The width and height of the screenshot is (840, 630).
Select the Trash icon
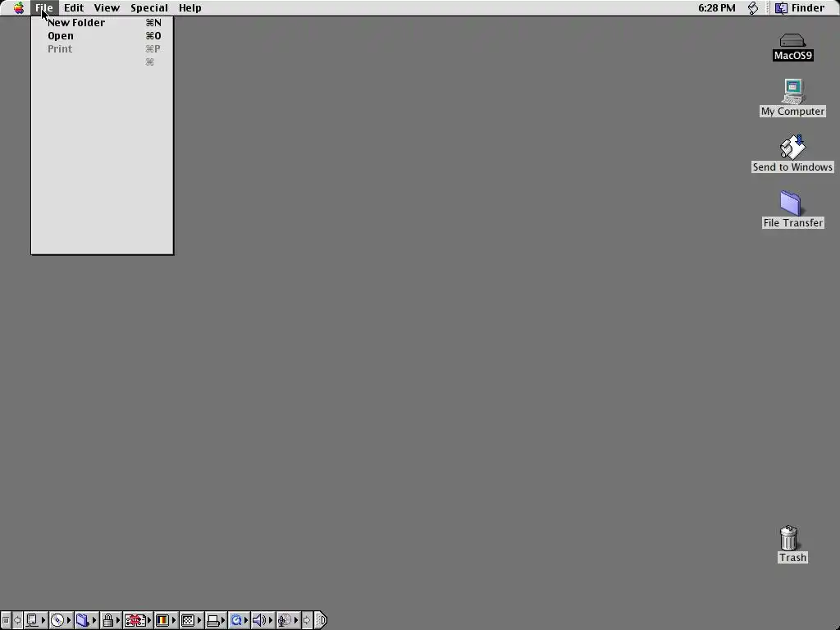[788, 538]
